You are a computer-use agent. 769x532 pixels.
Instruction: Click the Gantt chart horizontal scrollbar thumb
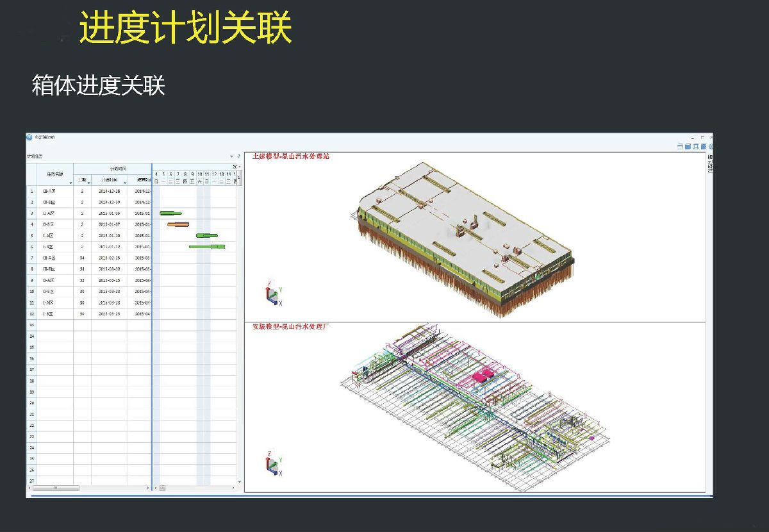pos(162,488)
